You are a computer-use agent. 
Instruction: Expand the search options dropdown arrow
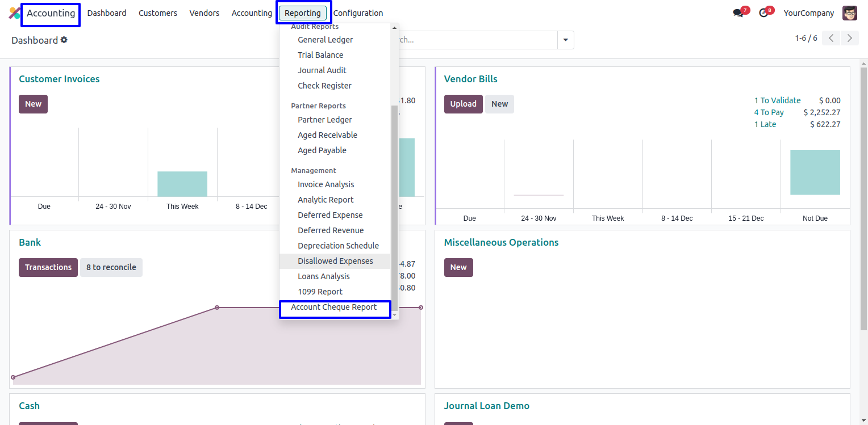(x=565, y=40)
